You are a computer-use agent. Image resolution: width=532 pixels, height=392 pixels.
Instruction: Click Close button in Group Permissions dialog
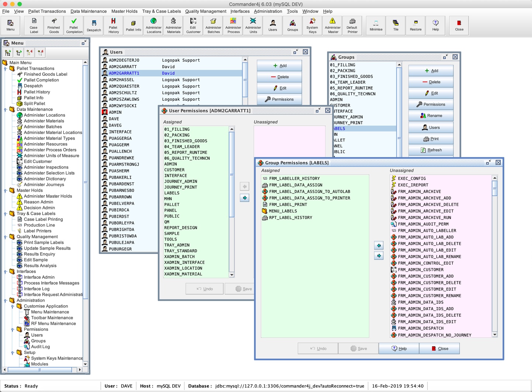click(x=439, y=348)
